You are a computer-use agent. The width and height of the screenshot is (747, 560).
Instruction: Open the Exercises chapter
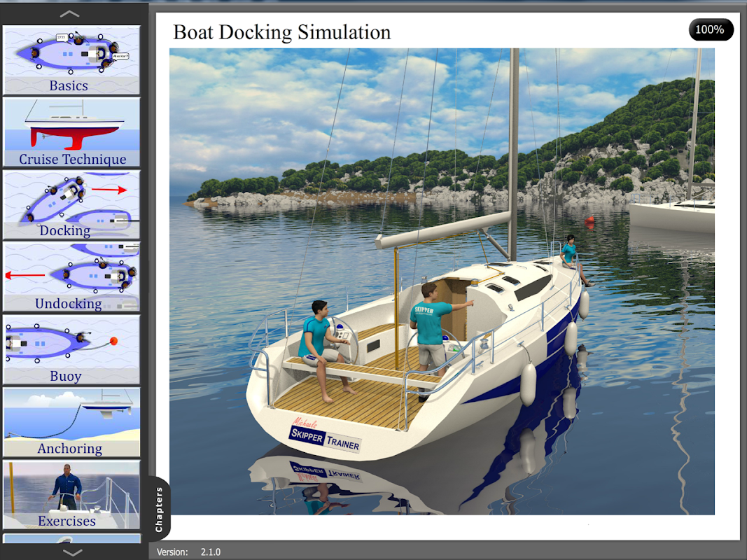(x=71, y=495)
